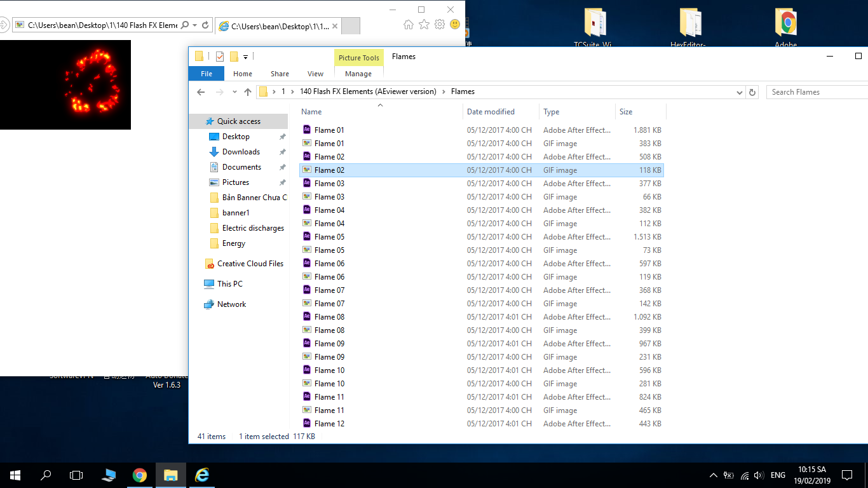Screen dimensions: 868x488
Task: Sort files by Date modified column
Action: point(491,112)
